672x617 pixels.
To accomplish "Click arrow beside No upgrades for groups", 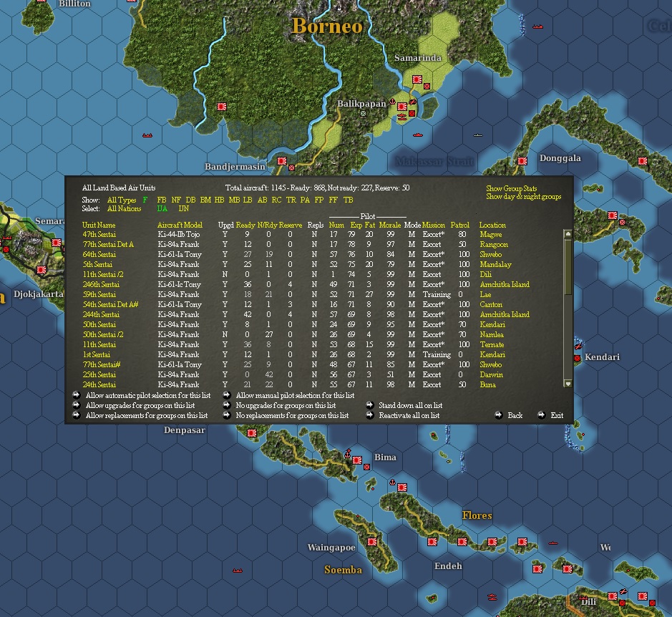I will 227,404.
